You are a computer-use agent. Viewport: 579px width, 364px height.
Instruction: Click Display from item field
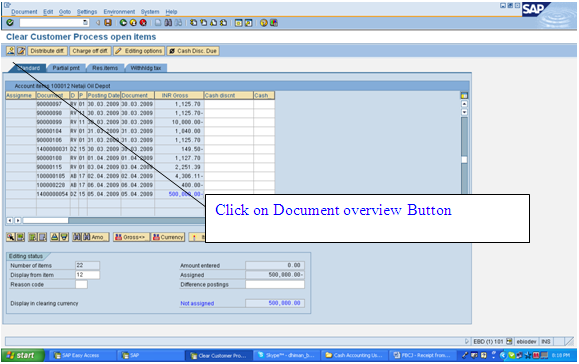pyautogui.click(x=88, y=275)
